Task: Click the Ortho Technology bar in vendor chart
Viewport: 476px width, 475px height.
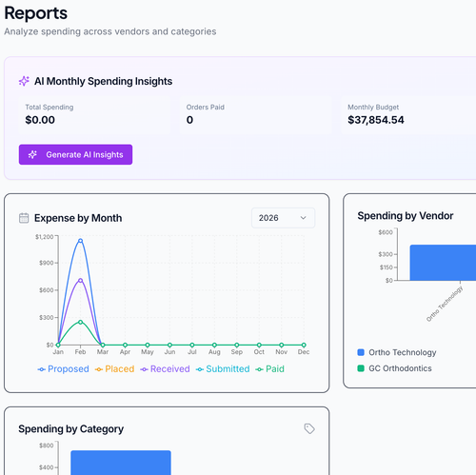Action: [443, 263]
